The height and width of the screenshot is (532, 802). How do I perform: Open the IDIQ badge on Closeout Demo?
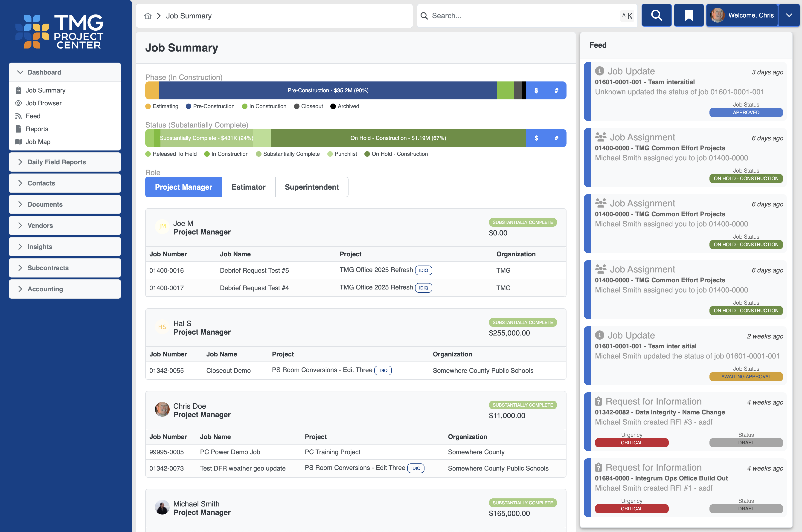pyautogui.click(x=383, y=370)
